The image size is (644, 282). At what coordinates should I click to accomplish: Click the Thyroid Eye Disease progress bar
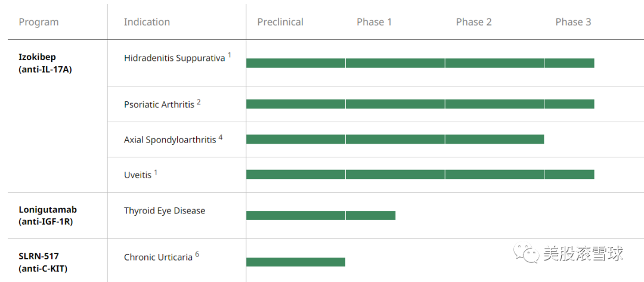(x=321, y=215)
